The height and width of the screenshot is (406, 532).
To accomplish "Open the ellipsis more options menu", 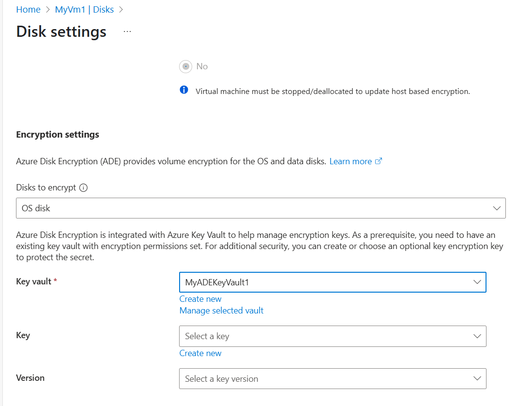I will click(127, 31).
